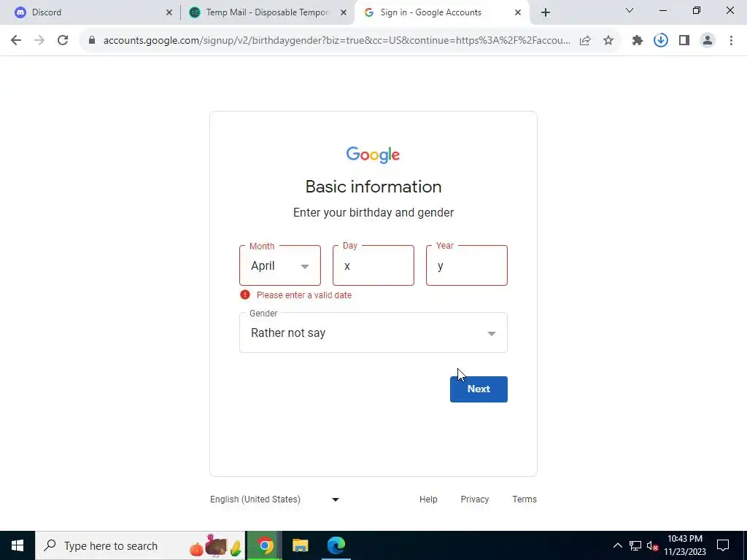747x560 pixels.
Task: Open the muted volume tray icon
Action: [652, 545]
